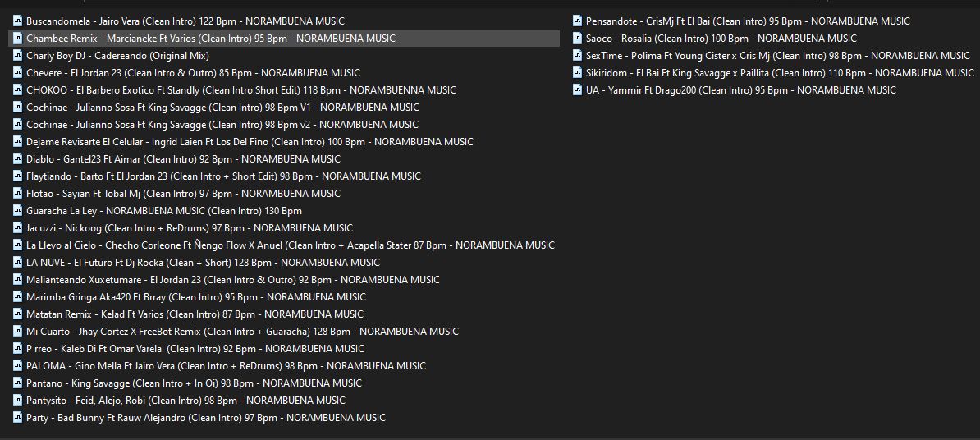Click the music icon next to Flaytiando - Barto
The image size is (980, 440).
click(x=17, y=176)
